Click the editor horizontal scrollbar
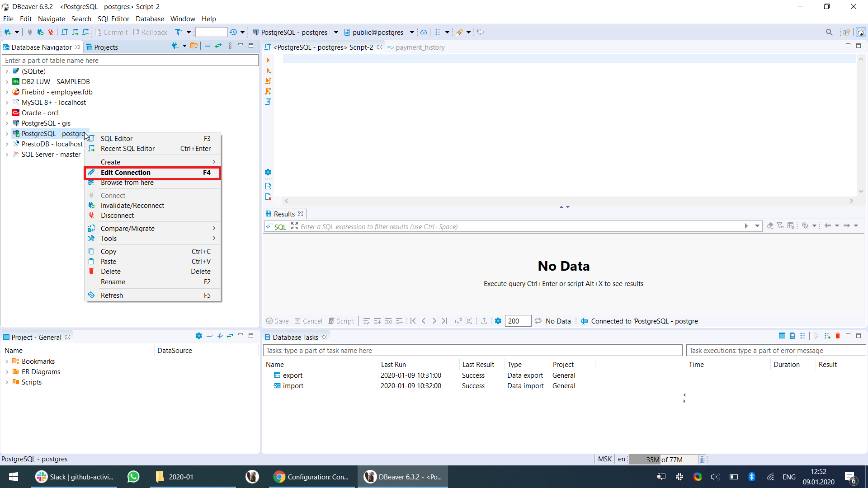 coord(569,201)
